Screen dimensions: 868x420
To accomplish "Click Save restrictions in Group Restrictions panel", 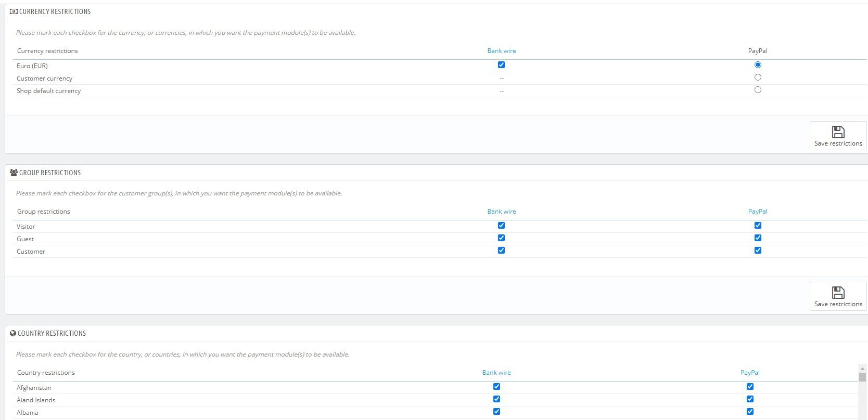I will pos(838,296).
